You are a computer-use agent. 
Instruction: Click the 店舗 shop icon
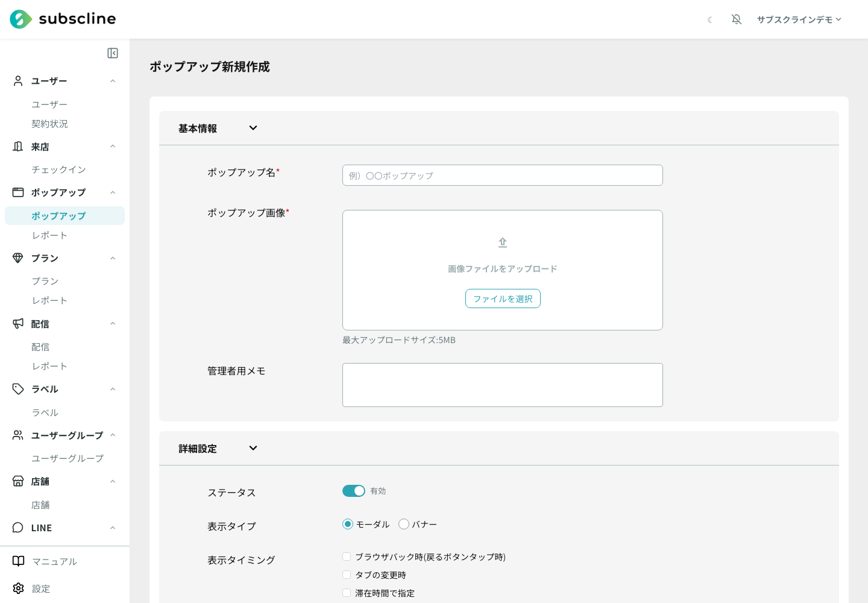18,481
